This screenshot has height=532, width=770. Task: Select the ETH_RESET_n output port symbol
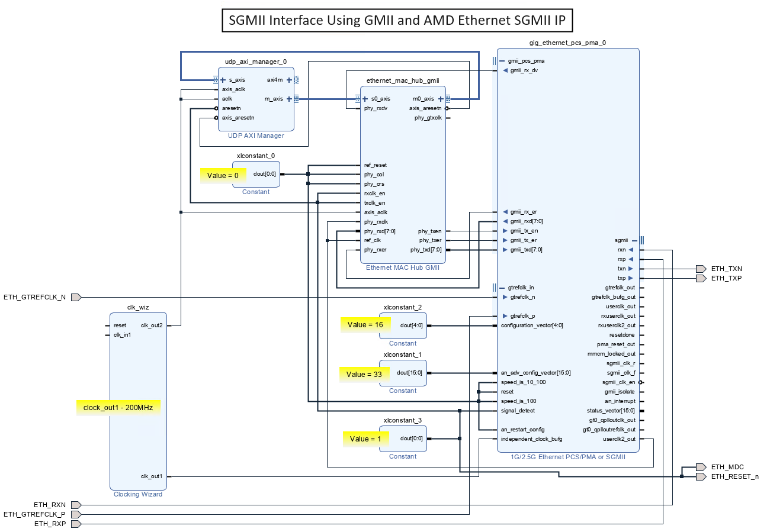[x=701, y=476]
